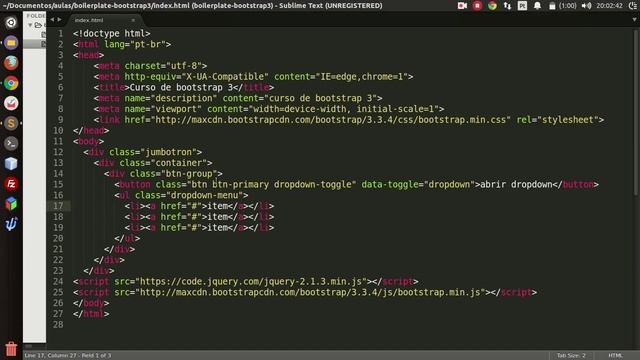Open the tab list dropdown arrow
640x360 pixels.
(634, 20)
